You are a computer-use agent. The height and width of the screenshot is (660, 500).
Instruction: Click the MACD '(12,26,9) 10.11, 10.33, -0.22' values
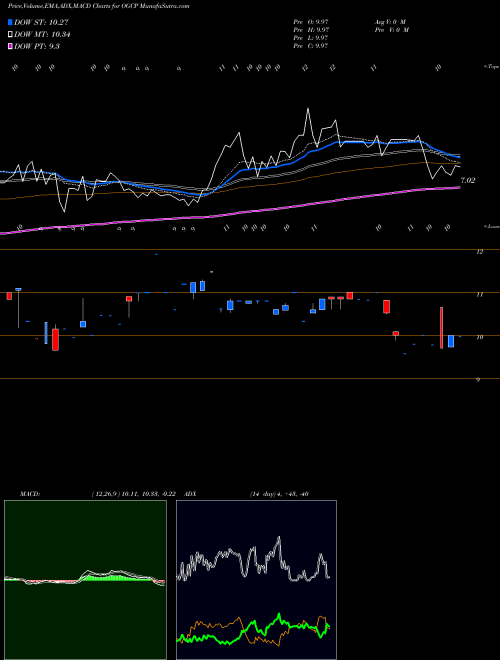pyautogui.click(x=133, y=494)
